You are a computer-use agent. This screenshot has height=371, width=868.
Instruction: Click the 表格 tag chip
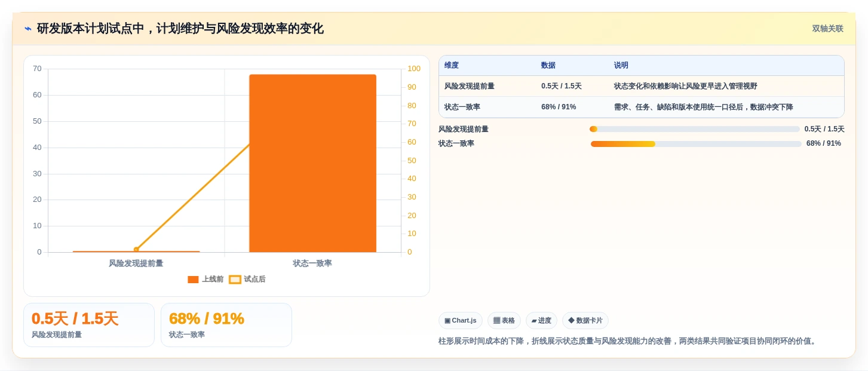(504, 321)
